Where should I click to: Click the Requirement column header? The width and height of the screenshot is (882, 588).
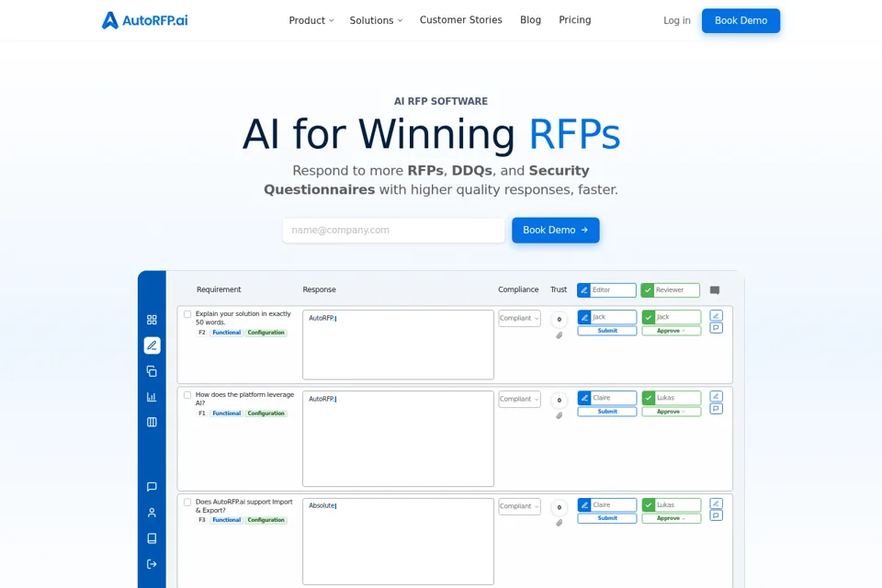(219, 289)
